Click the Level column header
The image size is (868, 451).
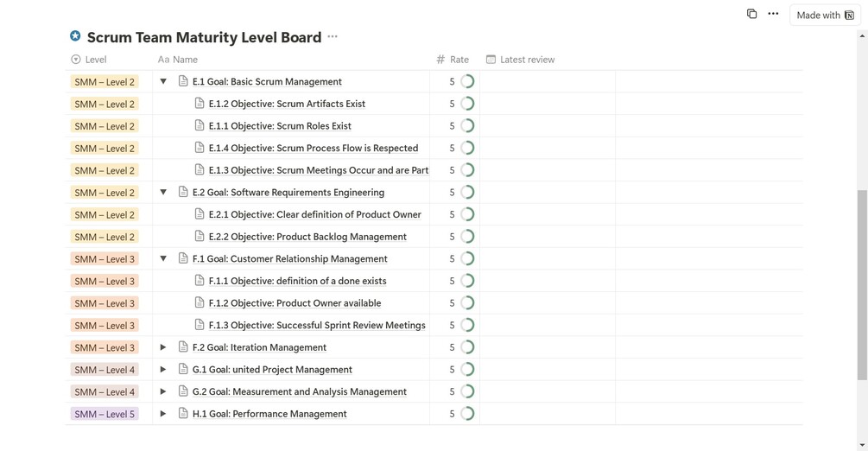(x=96, y=60)
